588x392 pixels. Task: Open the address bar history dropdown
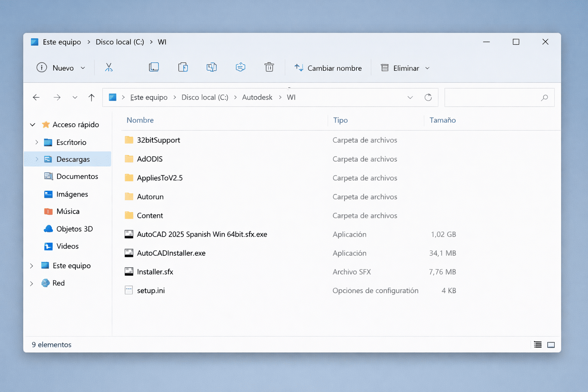coord(410,97)
